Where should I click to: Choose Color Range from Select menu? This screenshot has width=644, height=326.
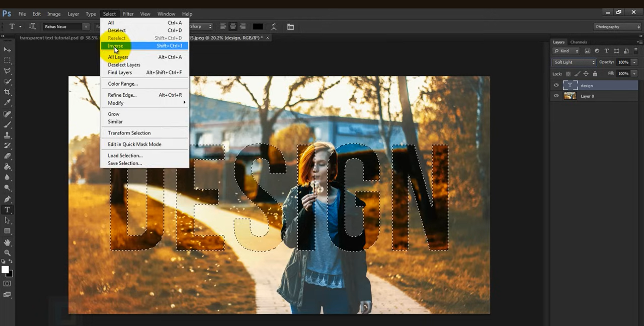[145, 84]
